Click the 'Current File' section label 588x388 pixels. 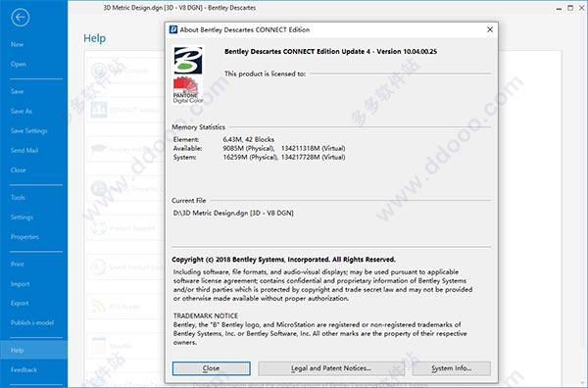pyautogui.click(x=188, y=201)
